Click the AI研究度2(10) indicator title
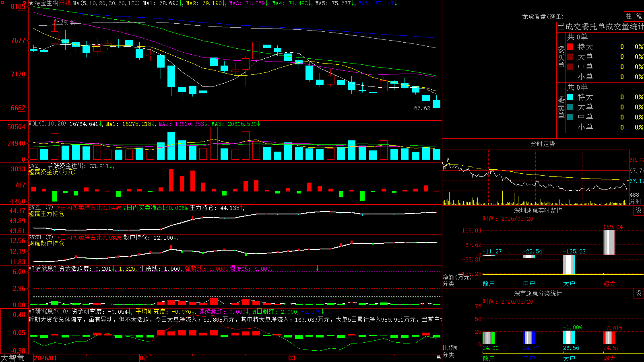This screenshot has height=362, width=644. 48,311
